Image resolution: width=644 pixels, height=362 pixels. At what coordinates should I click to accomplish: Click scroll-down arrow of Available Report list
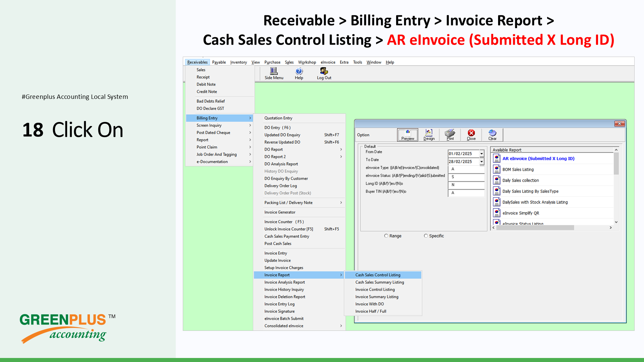point(616,222)
